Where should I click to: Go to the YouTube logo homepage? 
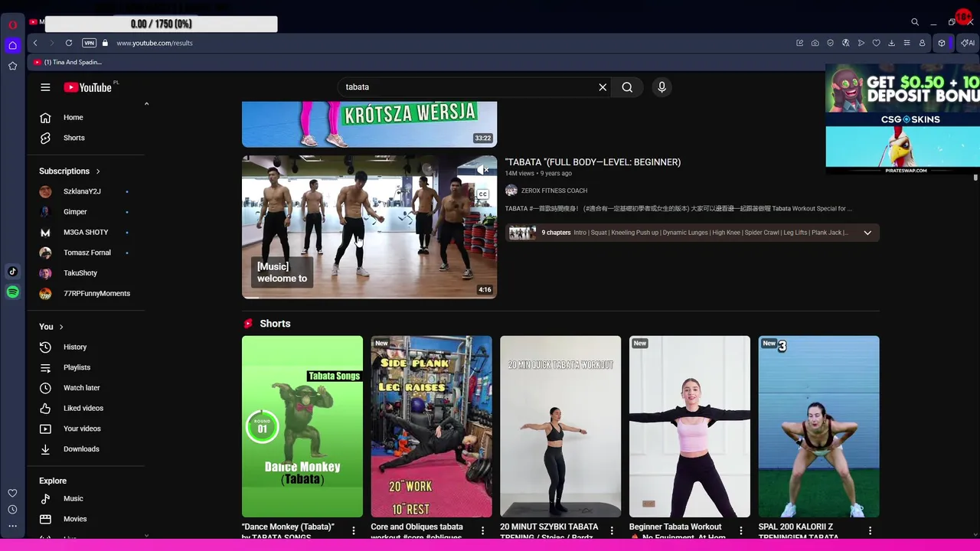coord(88,87)
